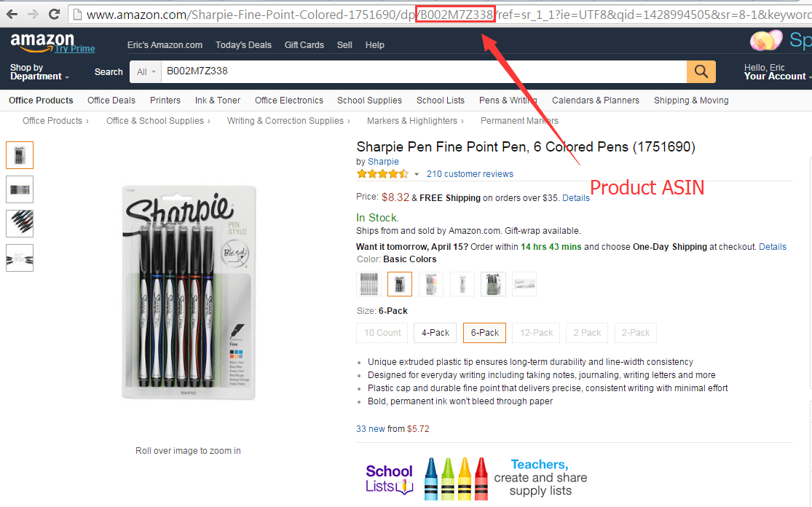812x507 pixels.
Task: Click the Easter eggs promo icon
Action: 765,41
